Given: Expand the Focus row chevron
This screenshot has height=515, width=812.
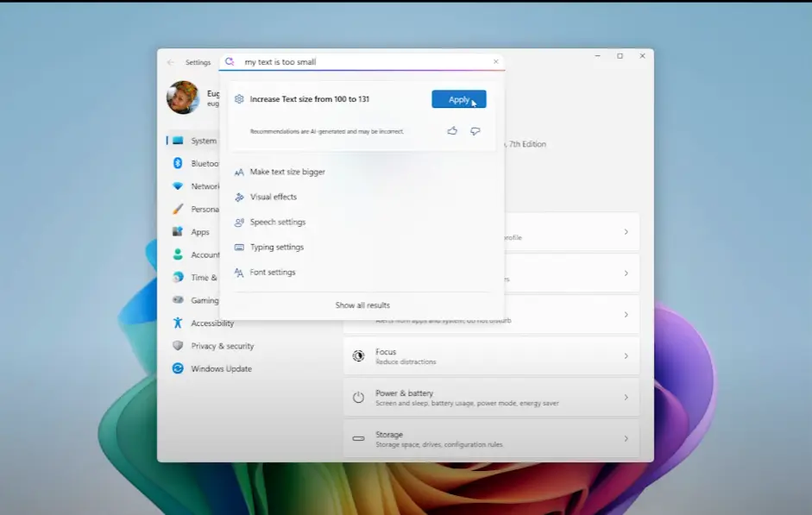Looking at the screenshot, I should coord(626,356).
